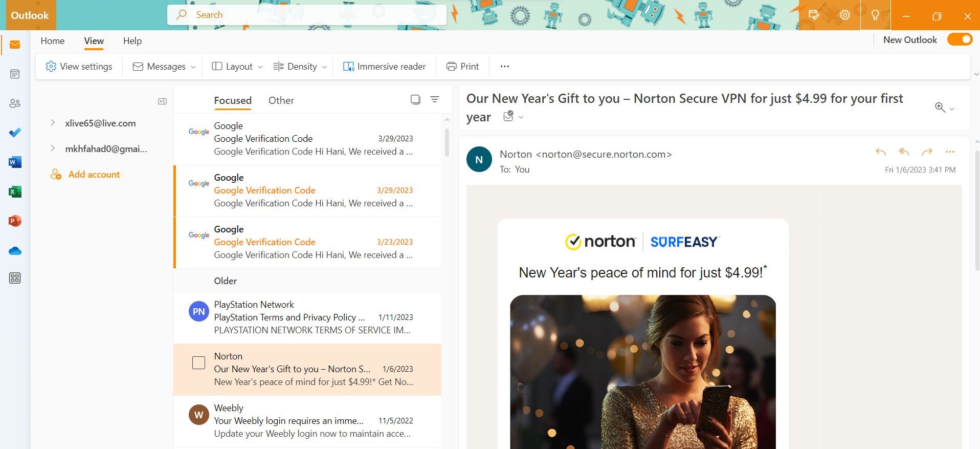
Task: Tick the checkbox on the Norton email
Action: tap(198, 363)
